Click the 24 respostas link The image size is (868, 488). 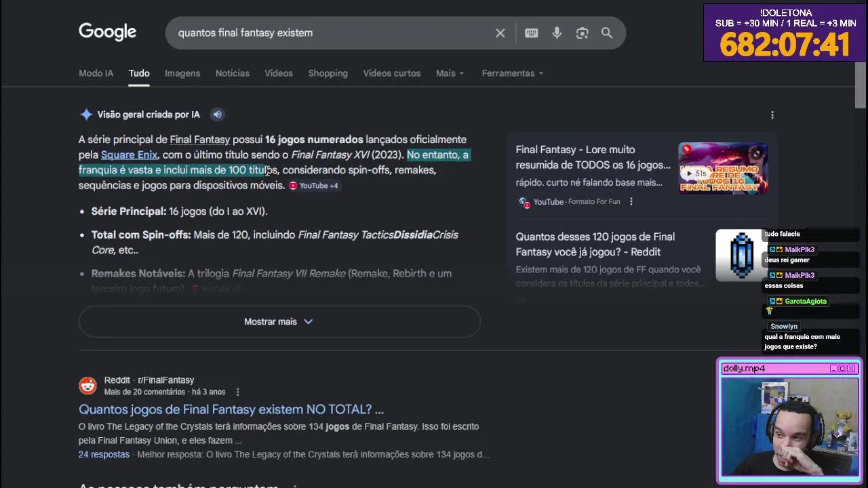(104, 454)
